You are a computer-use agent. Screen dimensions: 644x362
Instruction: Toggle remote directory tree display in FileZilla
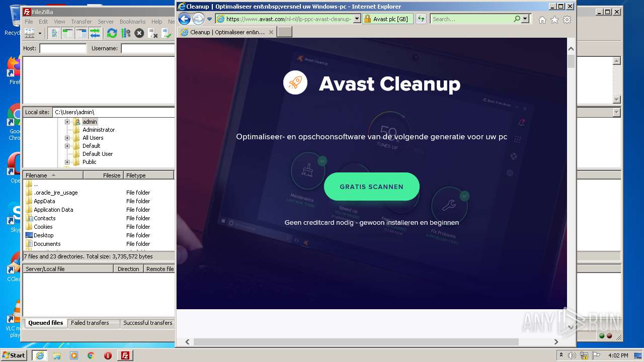pos(81,33)
